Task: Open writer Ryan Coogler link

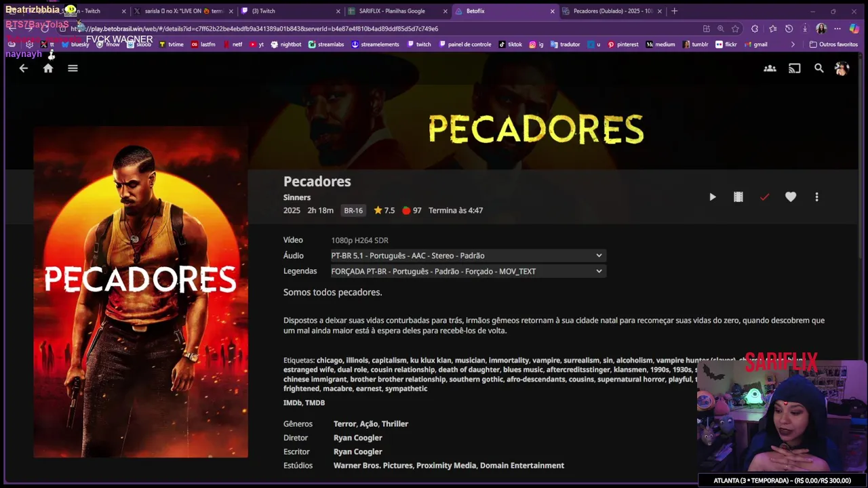Action: coord(358,451)
